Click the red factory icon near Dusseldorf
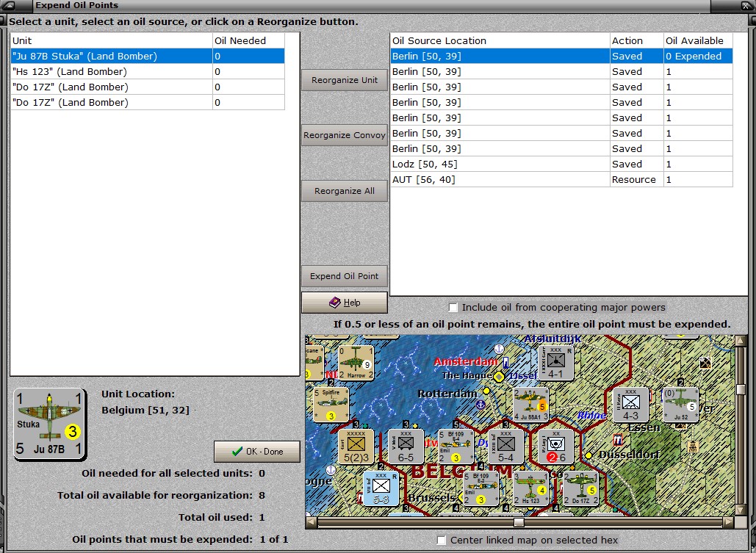756x553 pixels. click(618, 440)
